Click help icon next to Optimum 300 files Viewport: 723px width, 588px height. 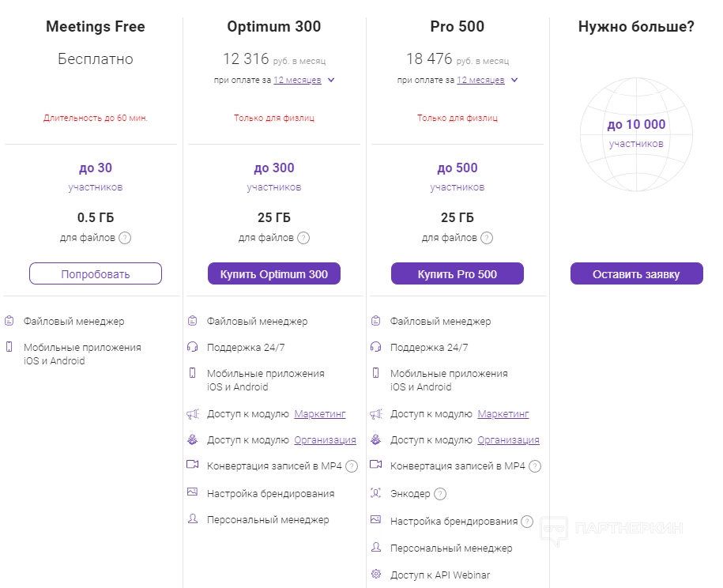point(303,237)
